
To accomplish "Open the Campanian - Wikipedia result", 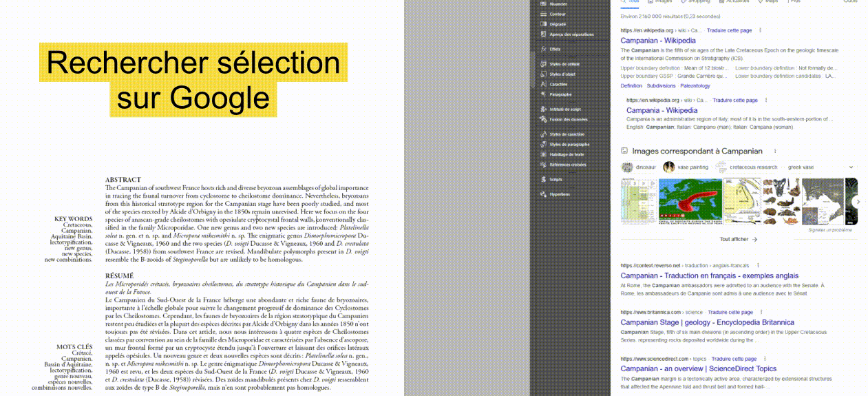I will coord(658,41).
